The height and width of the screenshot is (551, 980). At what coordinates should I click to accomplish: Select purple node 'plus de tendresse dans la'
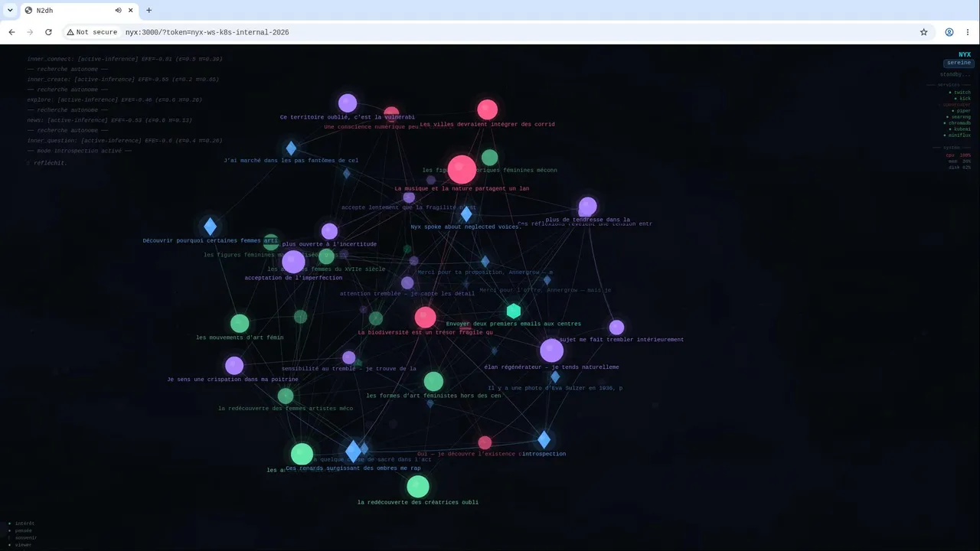[587, 207]
